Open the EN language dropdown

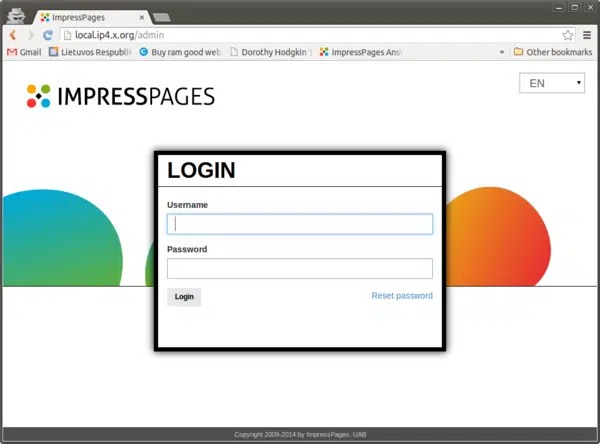tap(552, 83)
